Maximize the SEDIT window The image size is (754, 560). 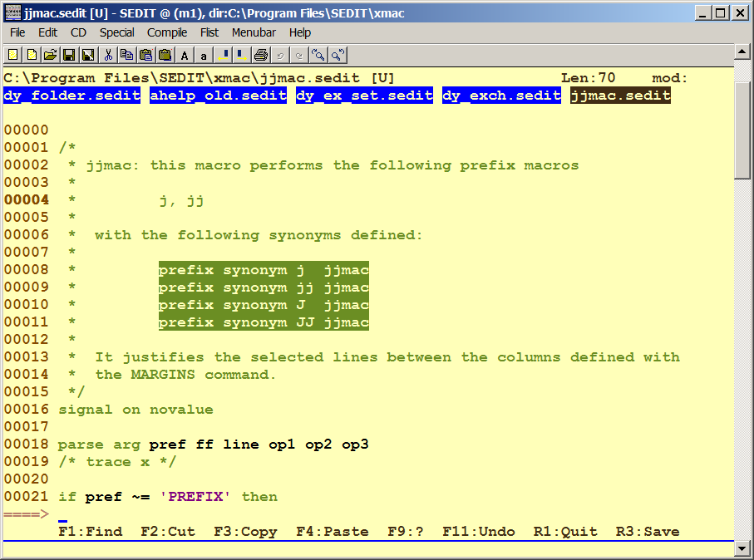click(721, 13)
